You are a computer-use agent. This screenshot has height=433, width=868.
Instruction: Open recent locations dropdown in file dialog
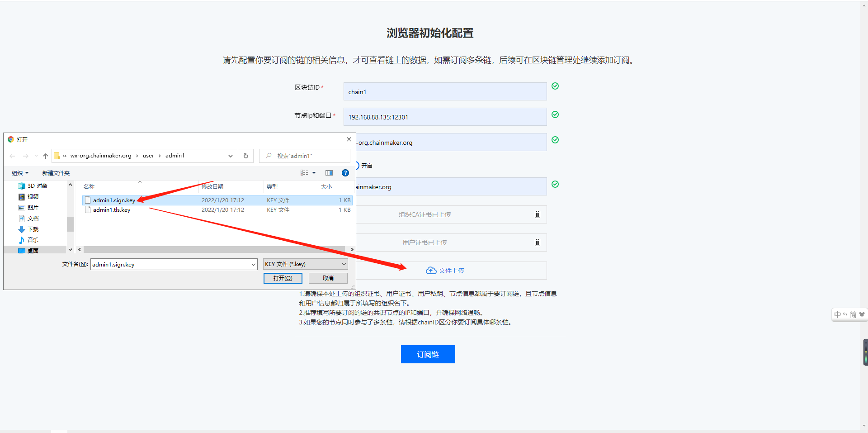click(36, 156)
